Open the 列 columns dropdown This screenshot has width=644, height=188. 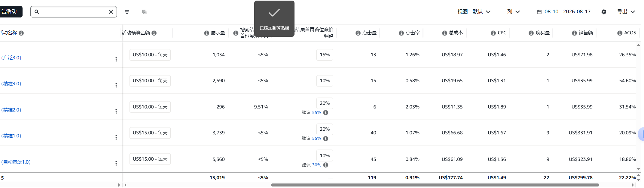513,12
